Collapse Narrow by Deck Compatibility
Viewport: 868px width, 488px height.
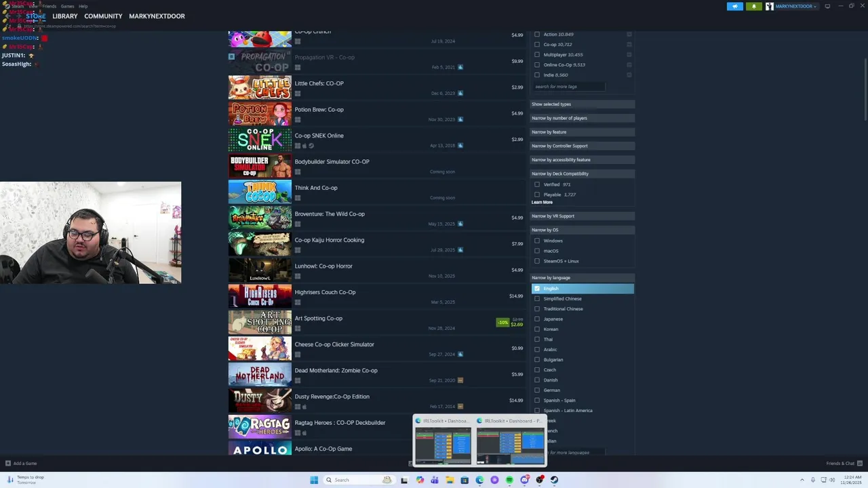point(582,174)
